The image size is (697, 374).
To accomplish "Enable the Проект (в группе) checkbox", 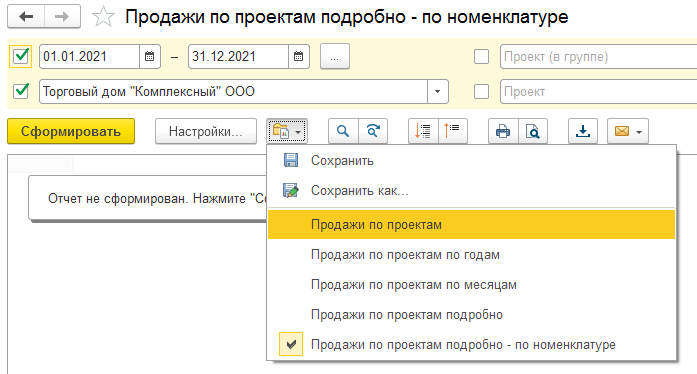I will 481,56.
